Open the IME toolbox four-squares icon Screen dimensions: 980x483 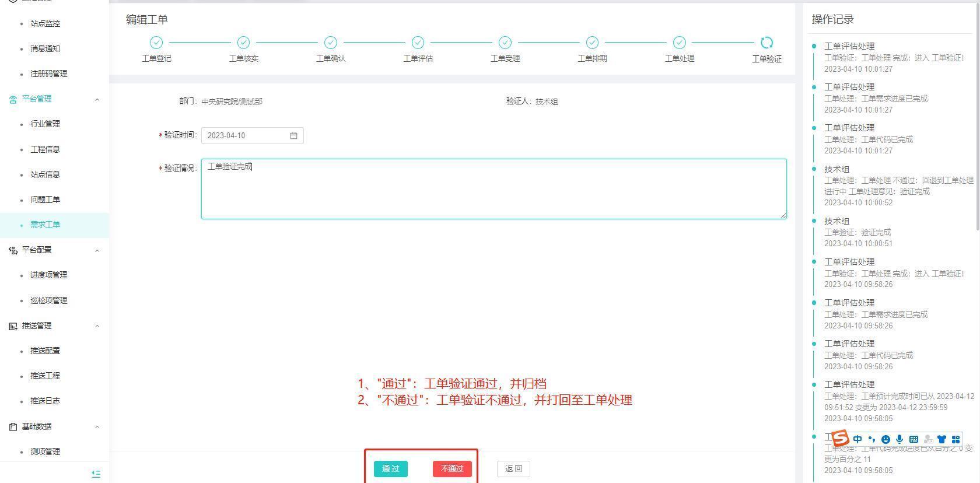pos(956,439)
